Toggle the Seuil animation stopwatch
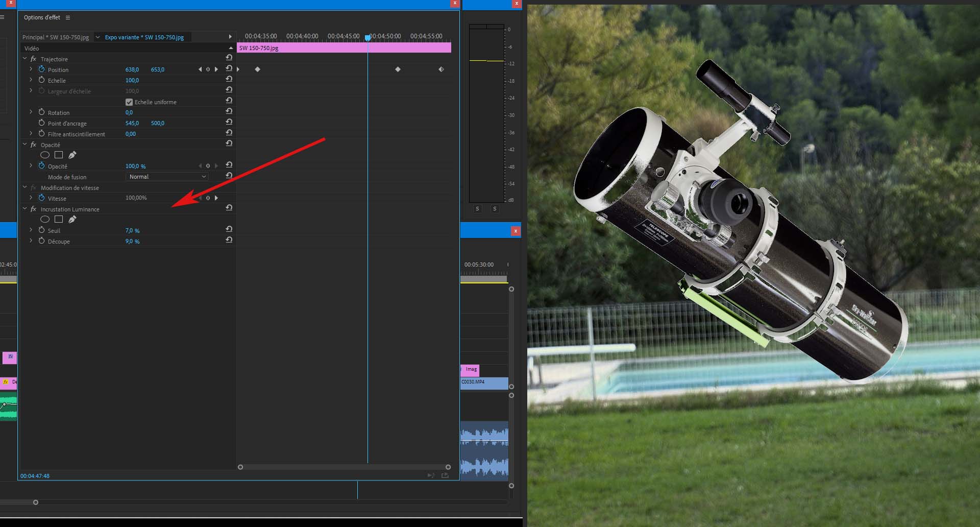The width and height of the screenshot is (980, 527). (42, 230)
